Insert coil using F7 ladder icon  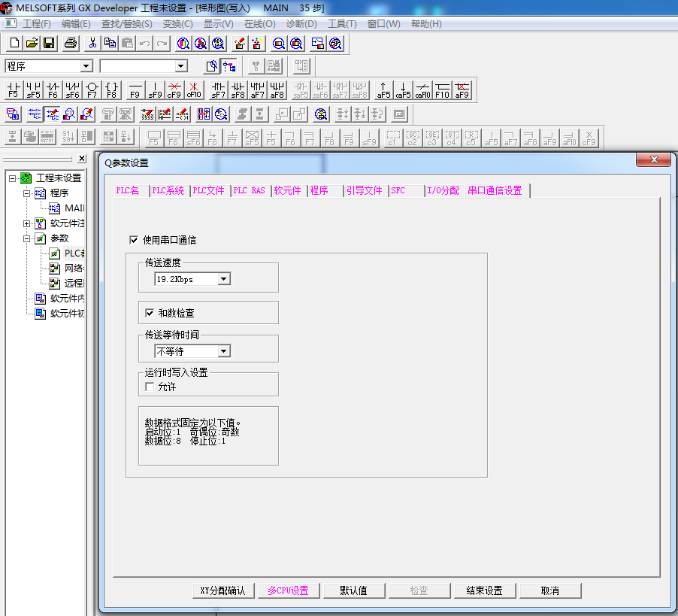(x=92, y=91)
